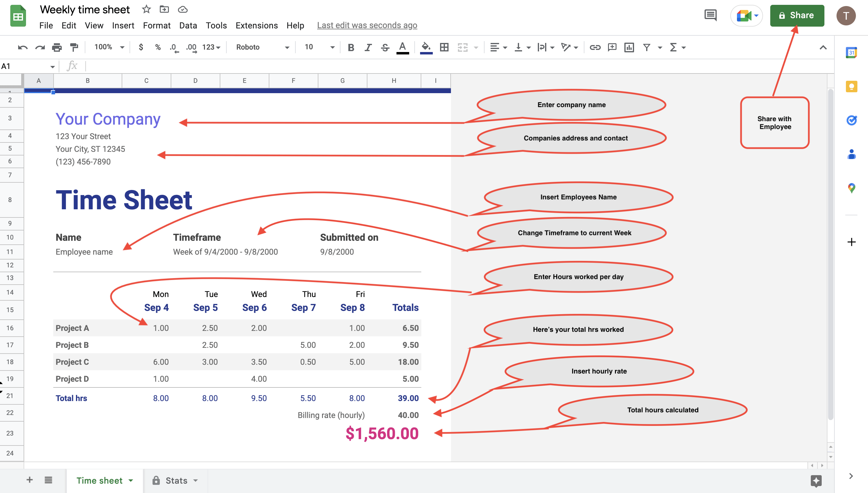The height and width of the screenshot is (493, 868).
Task: Click the Format as currency icon
Action: point(141,47)
